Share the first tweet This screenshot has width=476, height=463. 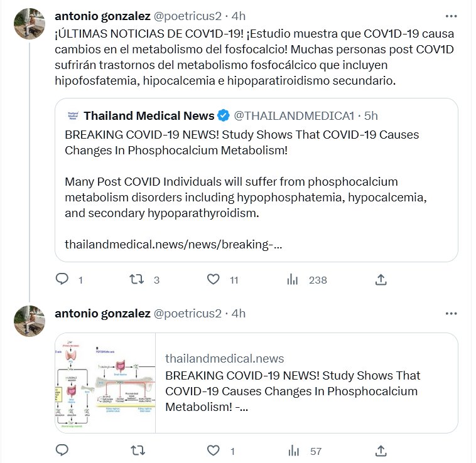(381, 279)
